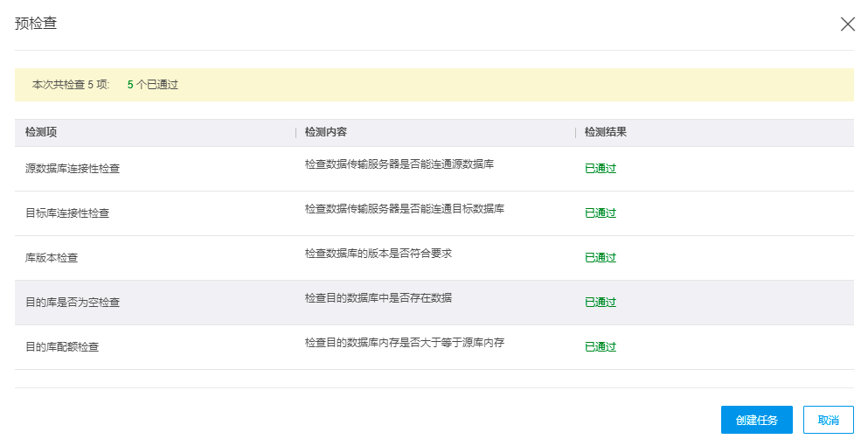The width and height of the screenshot is (868, 446).
Task: Select the 检测项 column header
Action: tap(41, 132)
